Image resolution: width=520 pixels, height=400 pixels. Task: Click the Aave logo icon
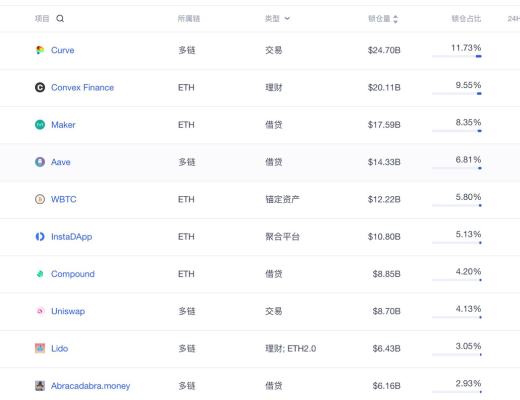tap(40, 162)
